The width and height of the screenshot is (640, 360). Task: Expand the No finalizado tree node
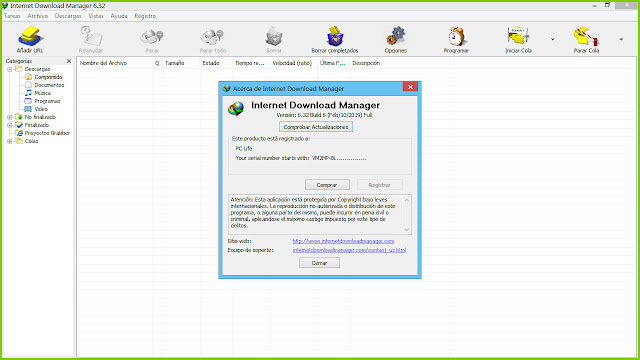pos(9,117)
